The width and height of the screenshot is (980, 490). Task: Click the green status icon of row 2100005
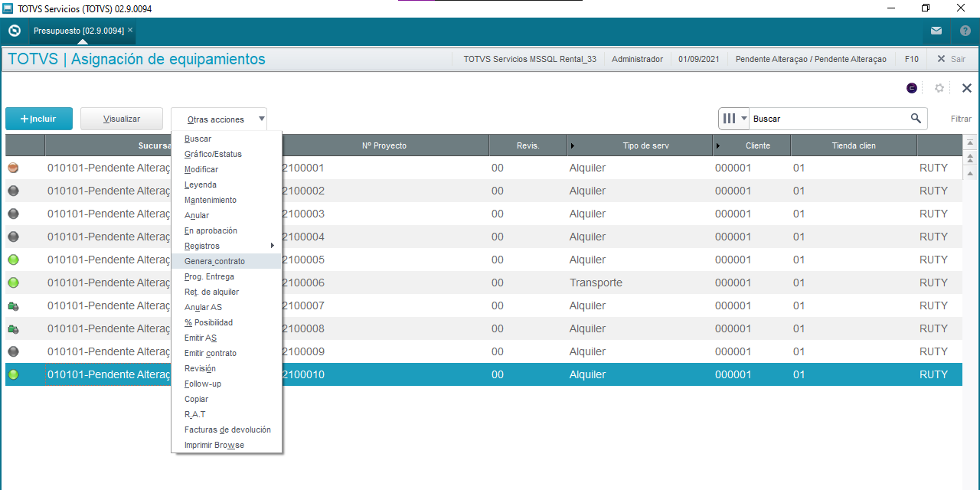coord(13,260)
